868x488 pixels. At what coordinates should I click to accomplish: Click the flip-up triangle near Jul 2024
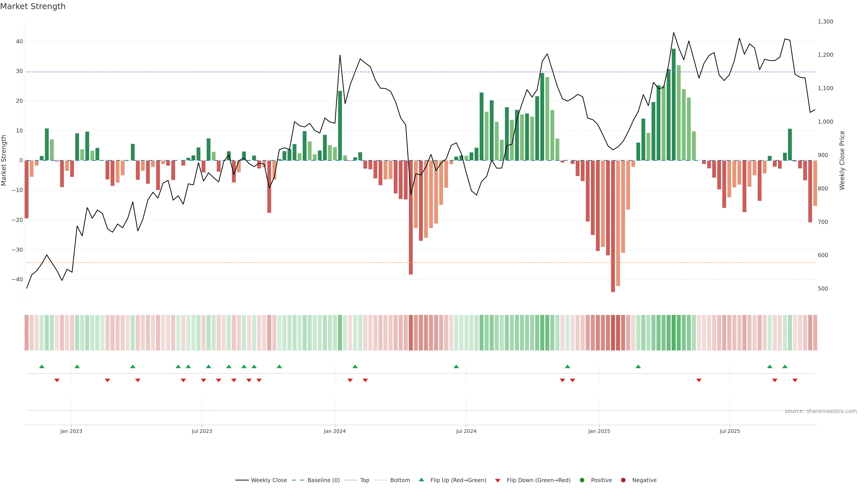pyautogui.click(x=456, y=366)
